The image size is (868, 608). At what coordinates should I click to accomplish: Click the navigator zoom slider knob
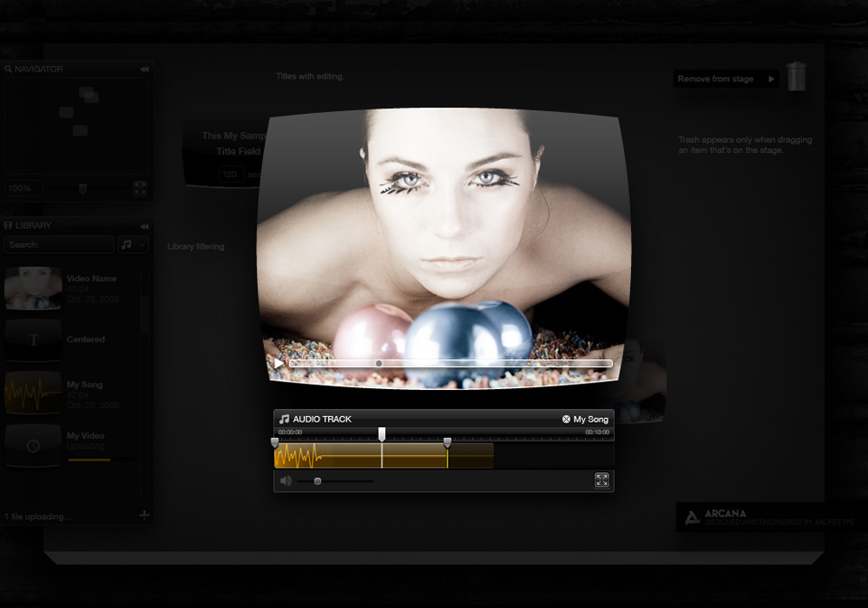(x=83, y=189)
